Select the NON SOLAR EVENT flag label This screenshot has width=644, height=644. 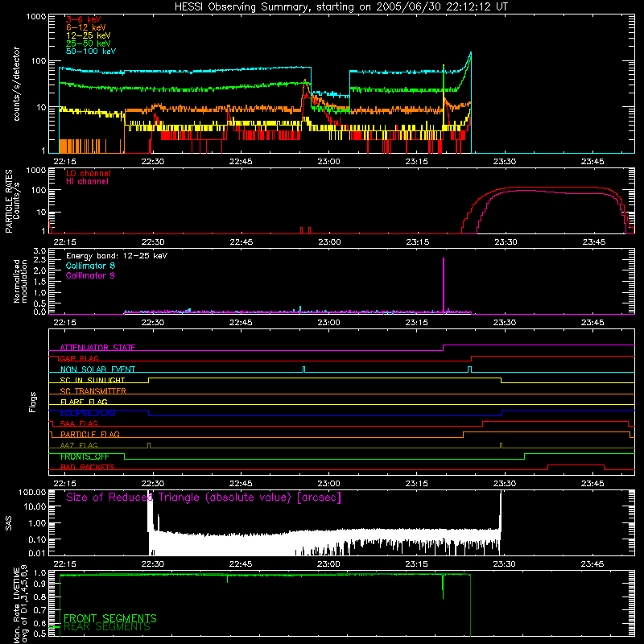click(97, 369)
